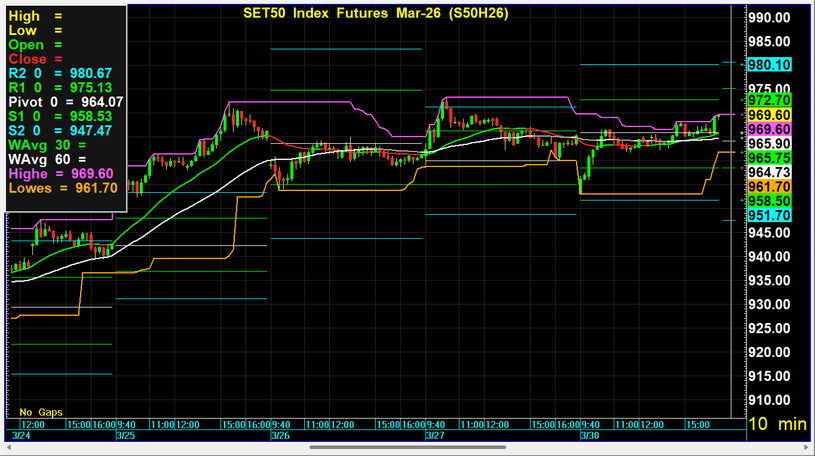Click the Highe = 969.60 legend entry
The height and width of the screenshot is (456, 815).
64,173
